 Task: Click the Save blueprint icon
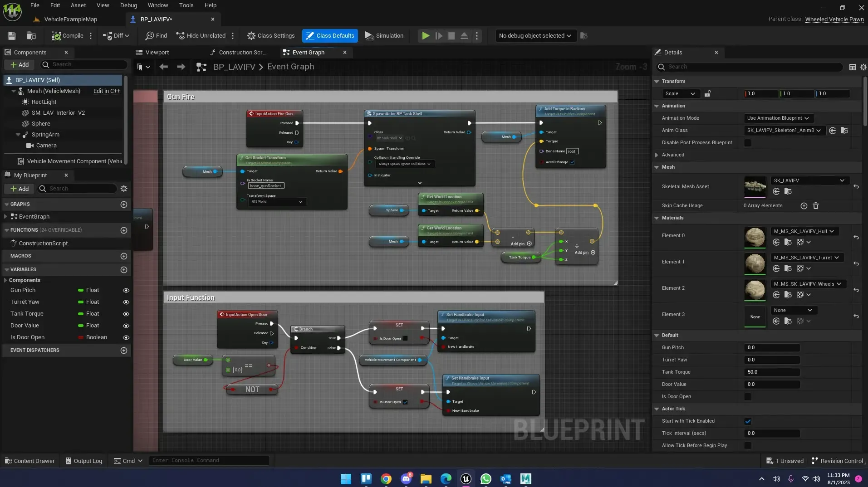point(12,36)
